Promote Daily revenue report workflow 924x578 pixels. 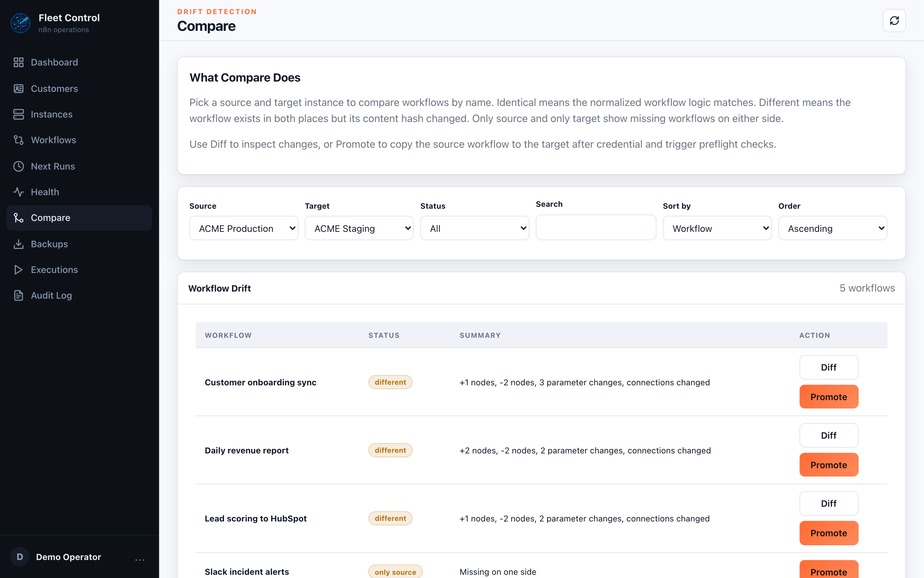coord(828,465)
